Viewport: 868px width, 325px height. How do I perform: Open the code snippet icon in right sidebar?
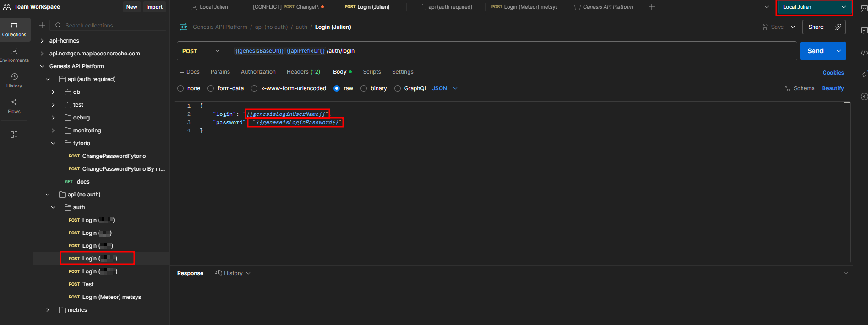(x=864, y=53)
